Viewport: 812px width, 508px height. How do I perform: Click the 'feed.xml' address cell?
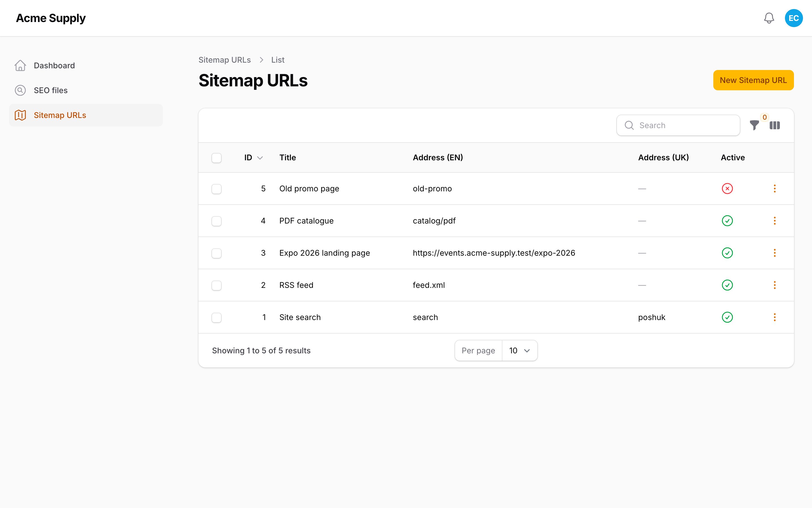(429, 285)
